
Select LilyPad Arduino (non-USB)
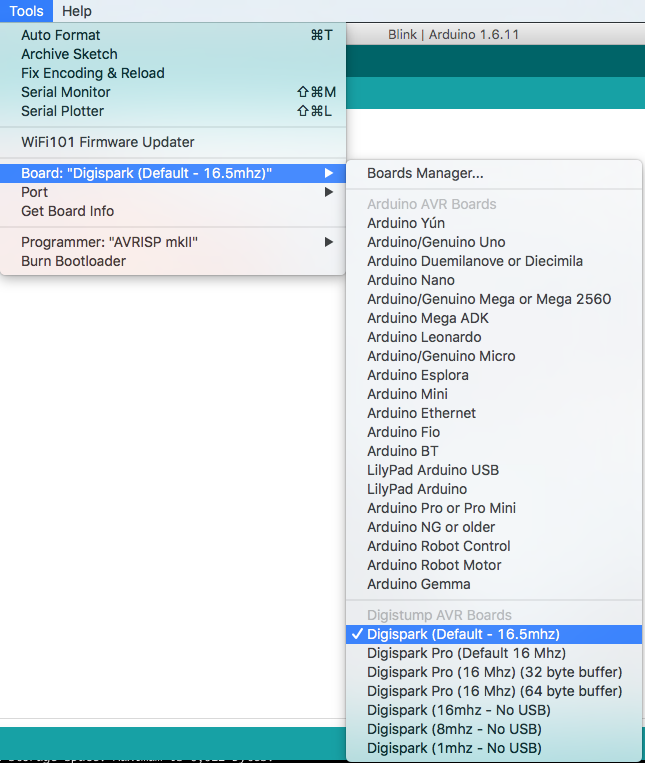tap(494, 489)
